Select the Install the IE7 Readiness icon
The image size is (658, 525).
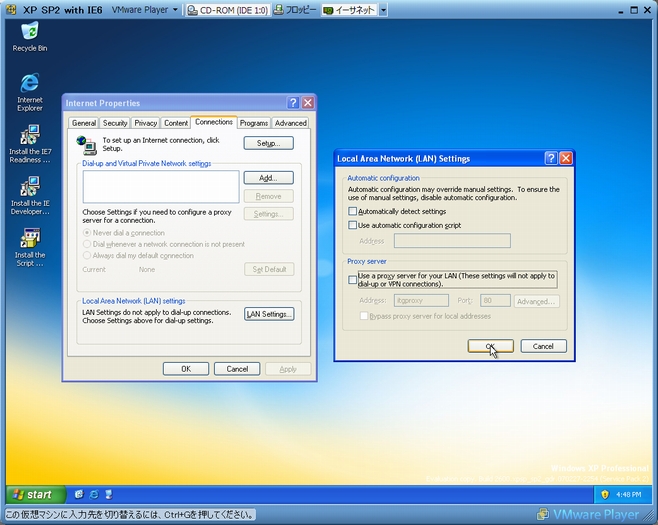[29, 144]
